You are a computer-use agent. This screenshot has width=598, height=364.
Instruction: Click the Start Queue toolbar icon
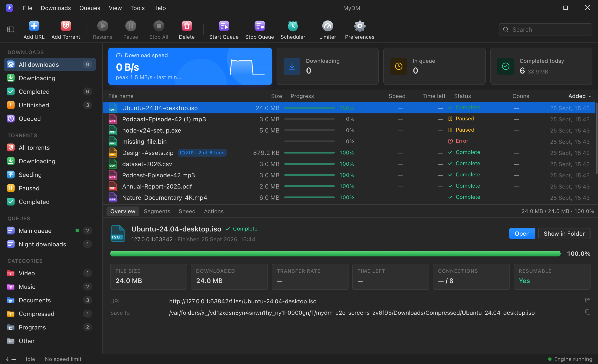pyautogui.click(x=224, y=26)
